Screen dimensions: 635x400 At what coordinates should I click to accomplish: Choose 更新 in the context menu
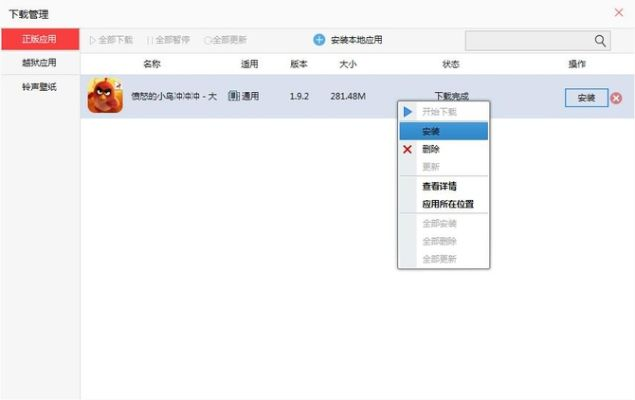444,167
